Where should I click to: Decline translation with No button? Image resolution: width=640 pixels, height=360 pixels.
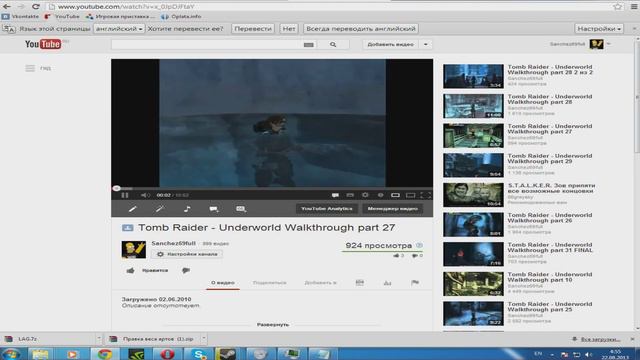289,29
